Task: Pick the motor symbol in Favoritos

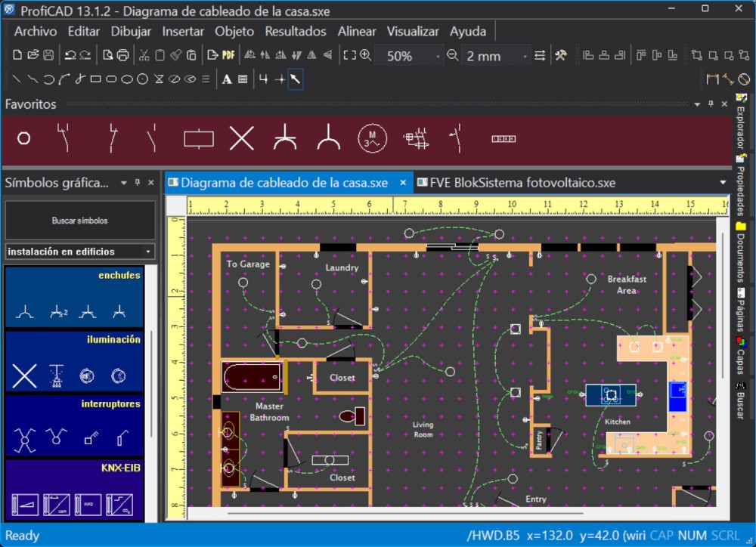Action: pos(372,138)
